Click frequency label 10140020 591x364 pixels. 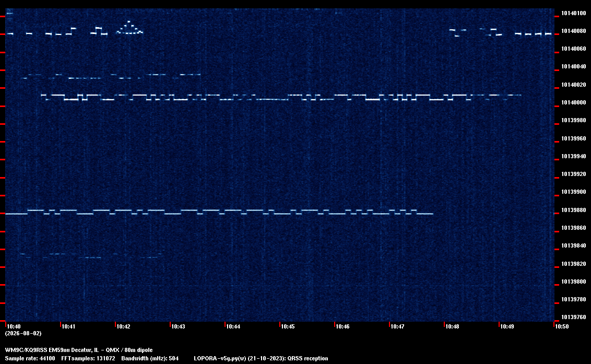click(574, 85)
